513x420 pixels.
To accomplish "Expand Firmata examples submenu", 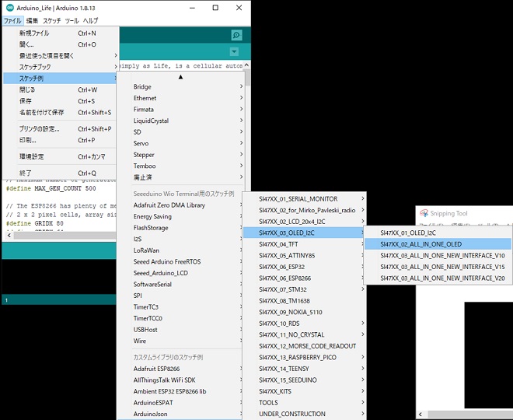I will (181, 110).
